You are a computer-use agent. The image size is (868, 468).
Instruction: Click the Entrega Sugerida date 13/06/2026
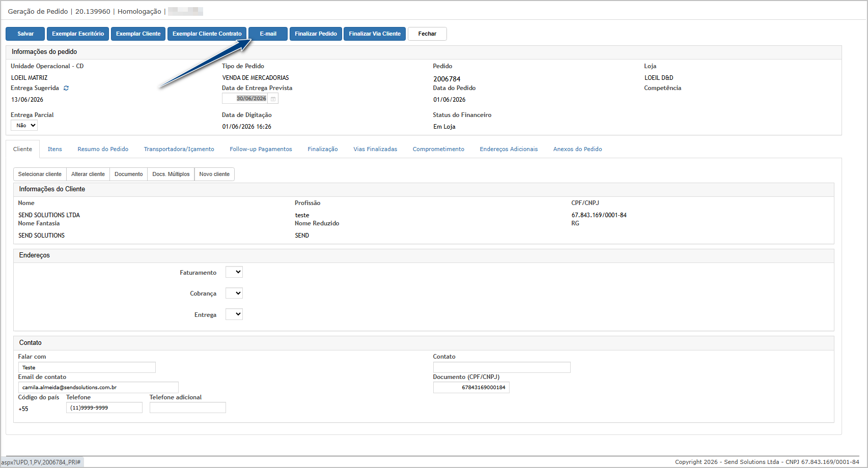pos(27,100)
